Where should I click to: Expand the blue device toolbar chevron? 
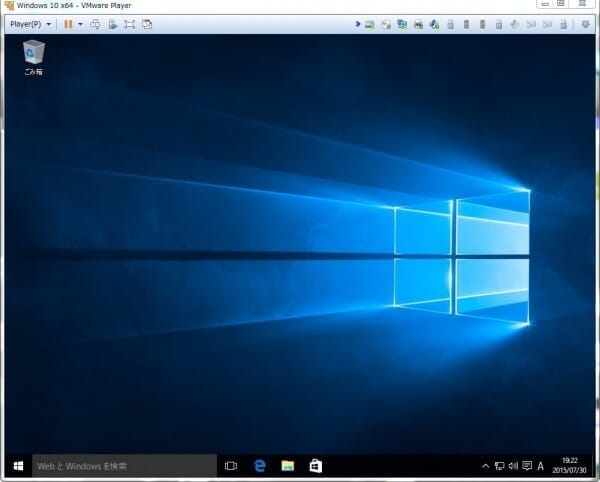point(357,23)
